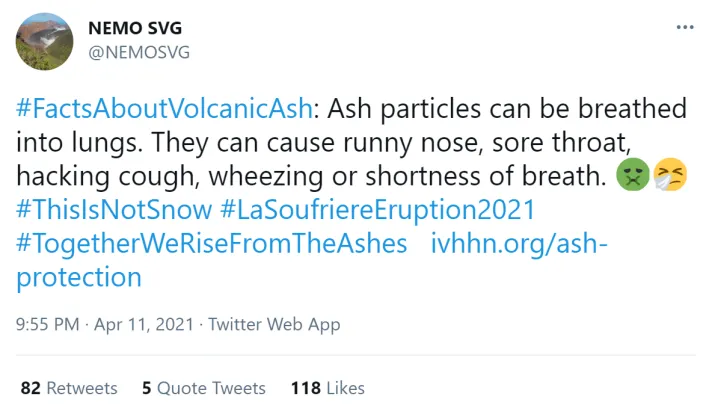Click the sneezing face emoji
712x408 pixels.
pyautogui.click(x=671, y=177)
